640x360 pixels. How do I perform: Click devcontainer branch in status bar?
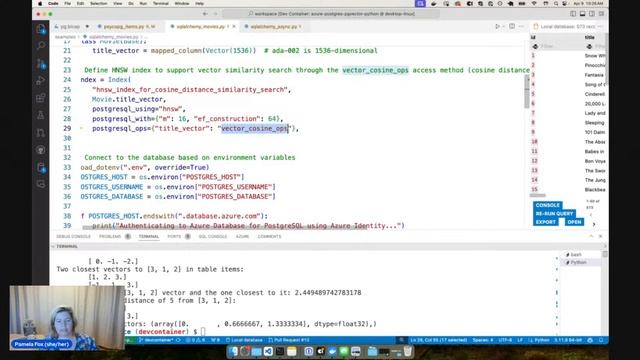tap(156, 340)
